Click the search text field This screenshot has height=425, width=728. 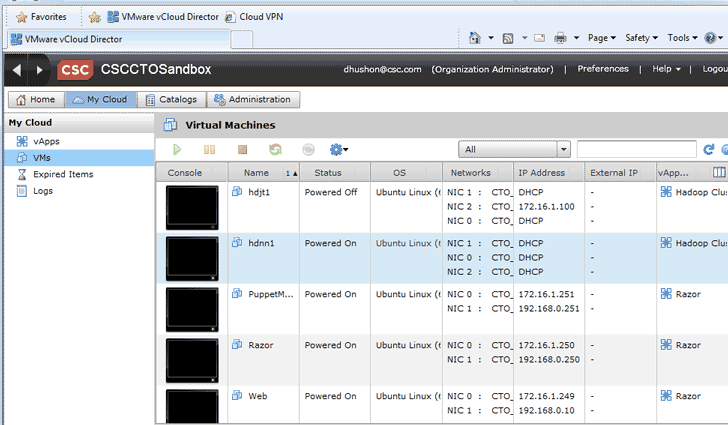(x=637, y=150)
